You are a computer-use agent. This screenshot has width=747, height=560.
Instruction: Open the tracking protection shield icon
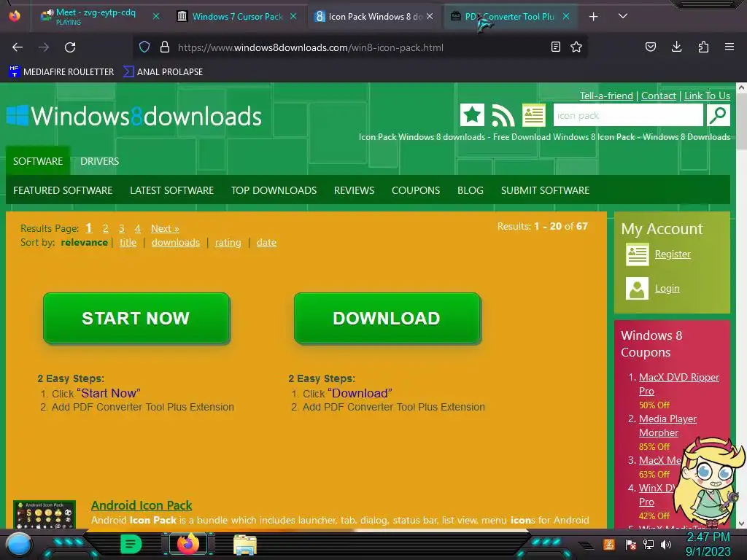144,47
